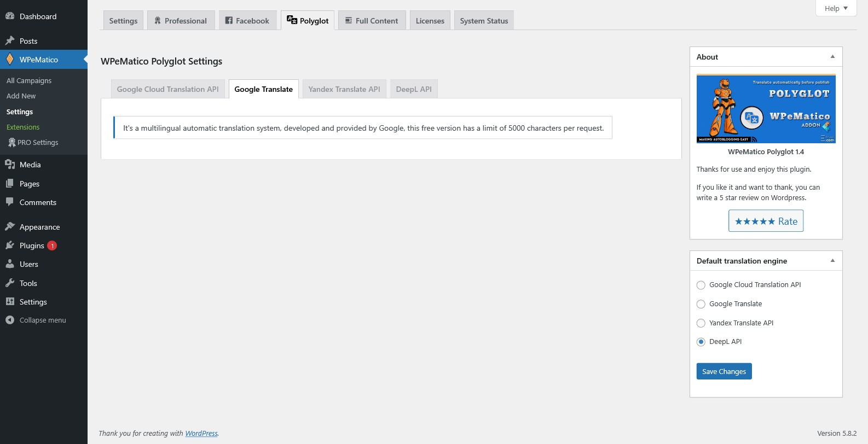
Task: Open the DeepL API tab
Action: click(414, 89)
